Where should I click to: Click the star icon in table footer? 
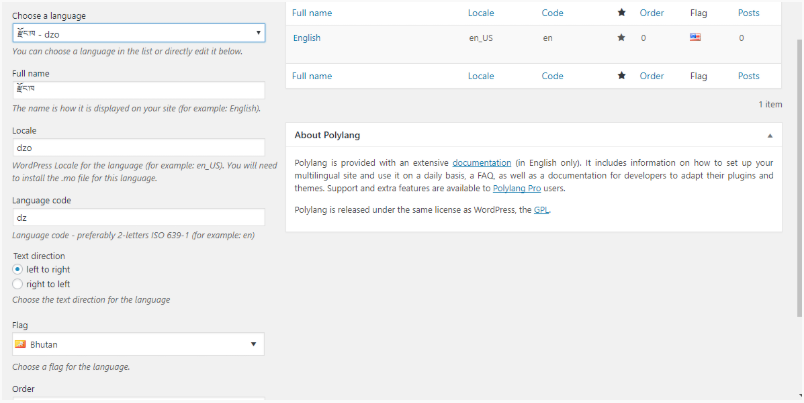(621, 76)
